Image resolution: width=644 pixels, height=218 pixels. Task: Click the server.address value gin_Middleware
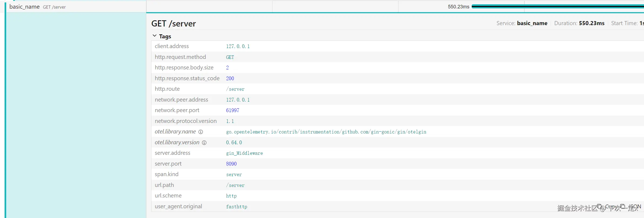244,153
